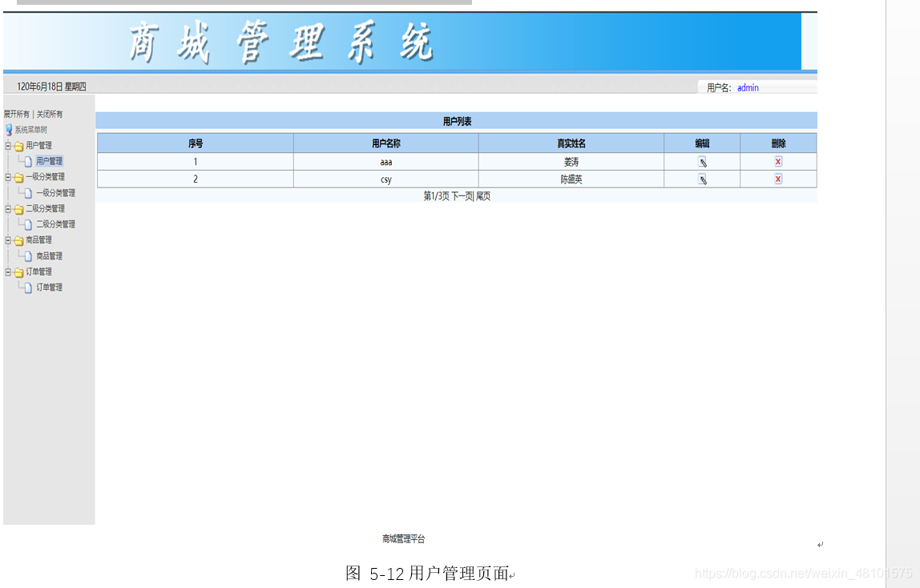
Task: Click the 系统菜单树 root icon
Action: pyautogui.click(x=9, y=130)
